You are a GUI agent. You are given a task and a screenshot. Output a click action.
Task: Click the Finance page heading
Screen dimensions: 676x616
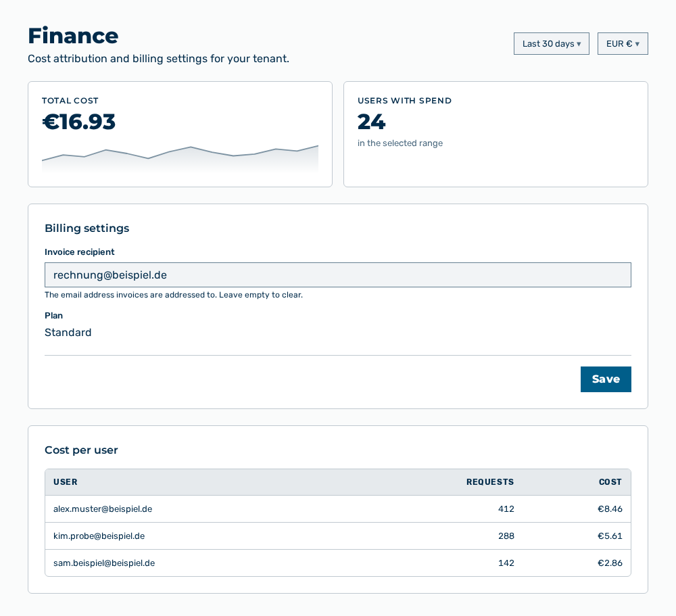tap(73, 36)
